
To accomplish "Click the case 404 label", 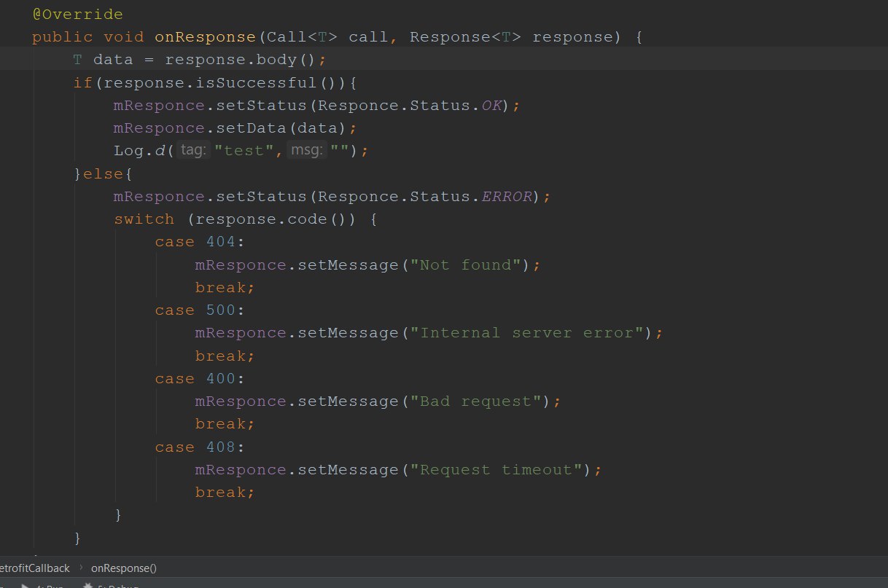I will pos(195,242).
